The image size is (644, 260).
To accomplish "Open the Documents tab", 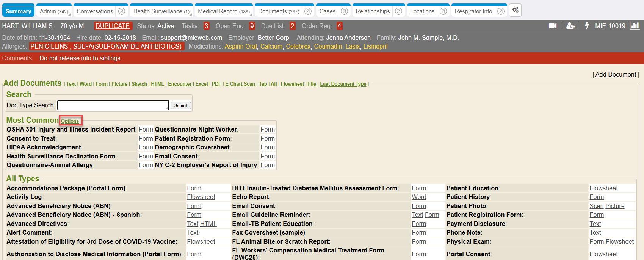I will point(278,11).
